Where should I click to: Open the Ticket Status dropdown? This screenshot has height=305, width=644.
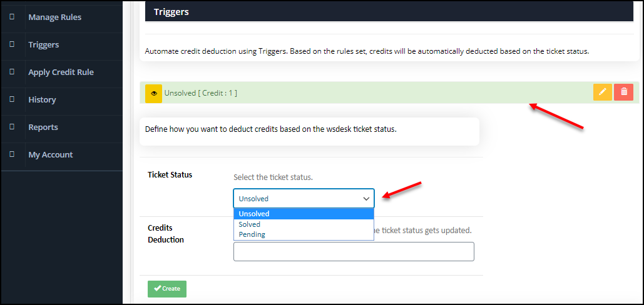pos(304,198)
